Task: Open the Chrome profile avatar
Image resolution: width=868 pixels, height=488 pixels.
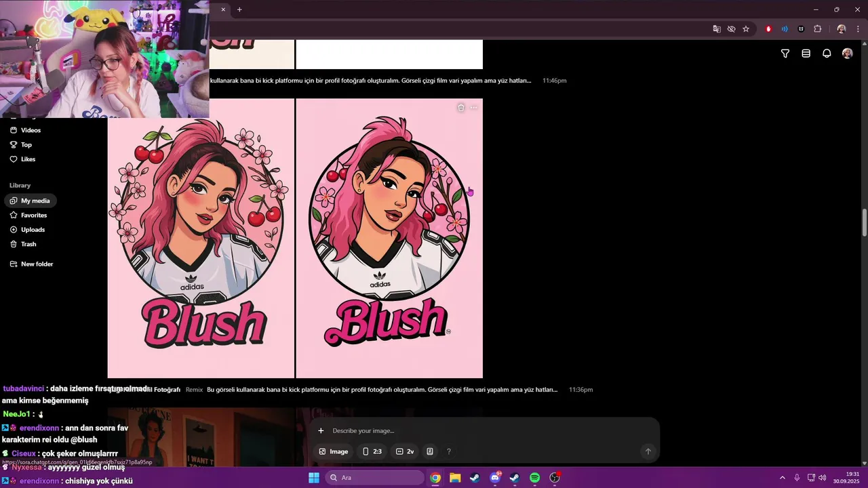Action: point(842,29)
